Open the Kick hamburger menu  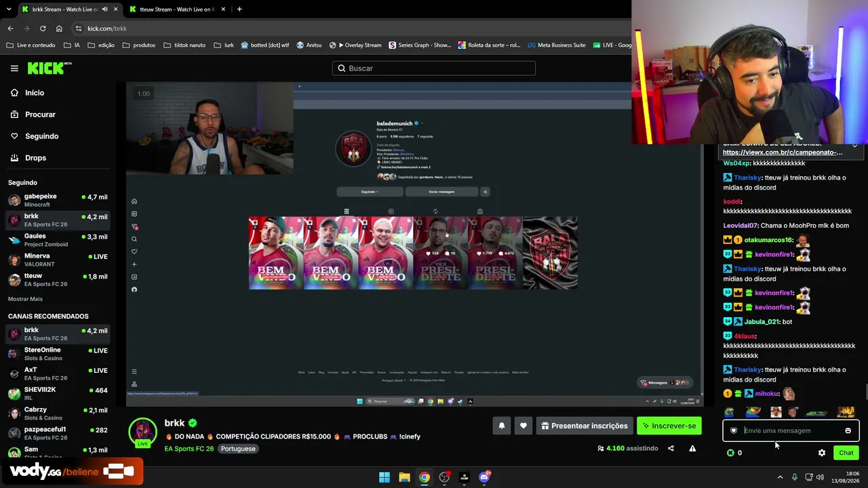[x=14, y=68]
